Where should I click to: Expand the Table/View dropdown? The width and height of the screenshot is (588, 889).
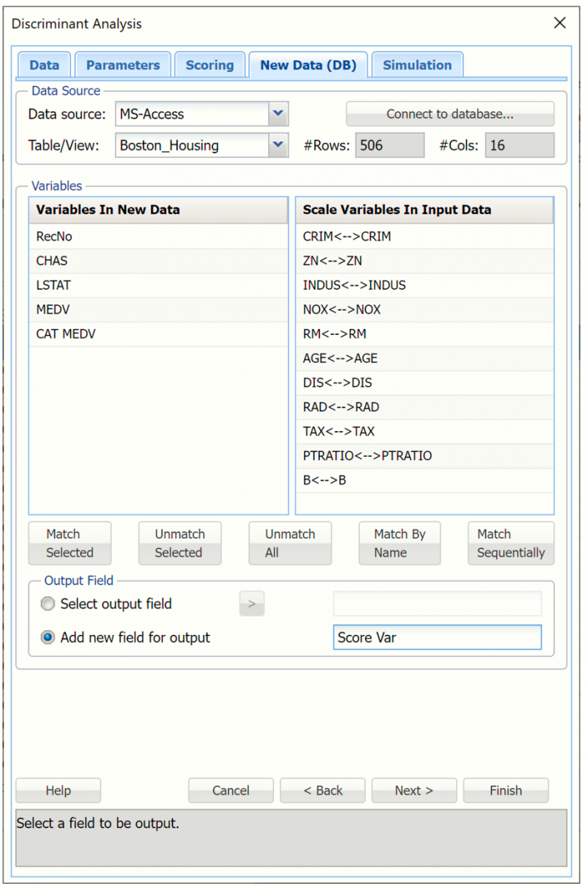[278, 145]
